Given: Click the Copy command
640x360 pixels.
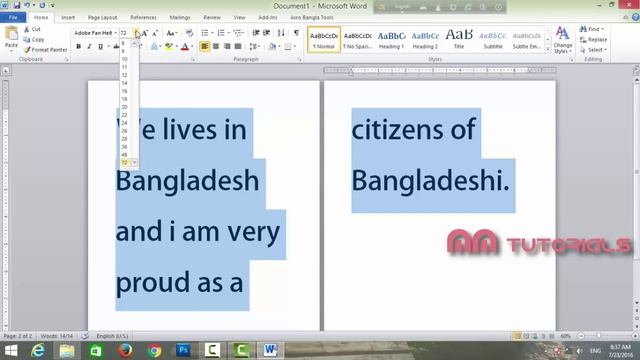Looking at the screenshot, I should click(x=33, y=40).
